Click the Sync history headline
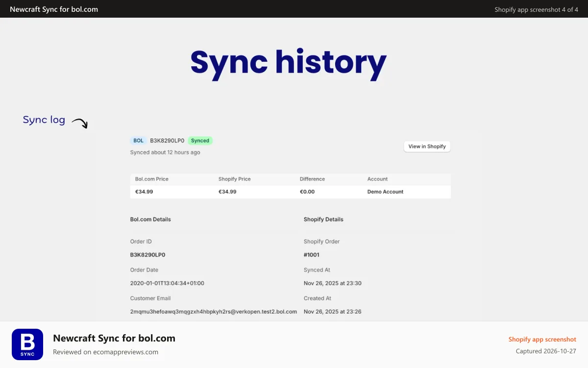 [x=289, y=64]
